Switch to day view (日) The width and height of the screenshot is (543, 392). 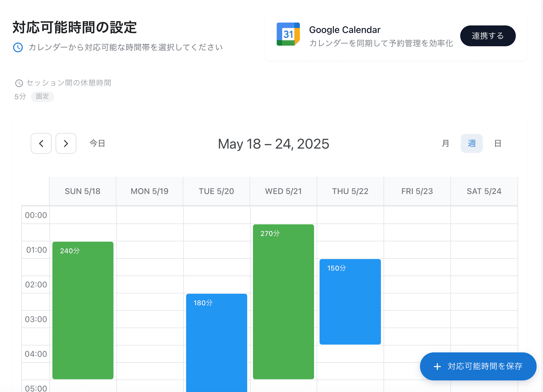(498, 143)
